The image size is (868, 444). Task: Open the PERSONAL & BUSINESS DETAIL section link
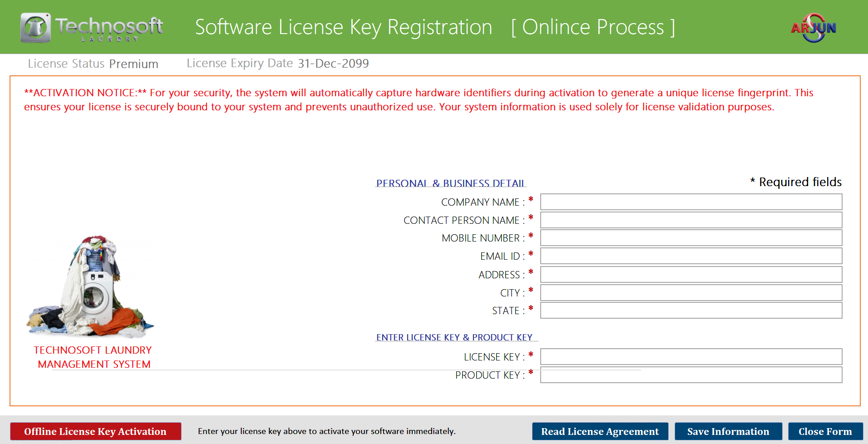(x=450, y=183)
